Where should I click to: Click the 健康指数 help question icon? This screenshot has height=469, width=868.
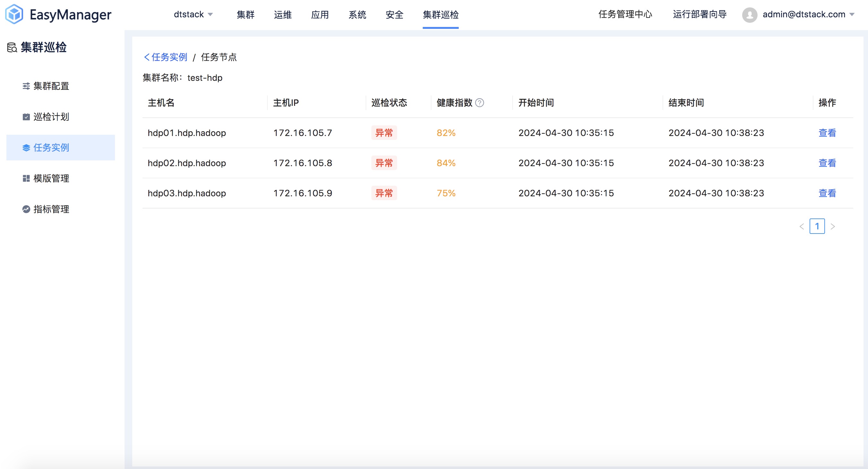pyautogui.click(x=480, y=103)
